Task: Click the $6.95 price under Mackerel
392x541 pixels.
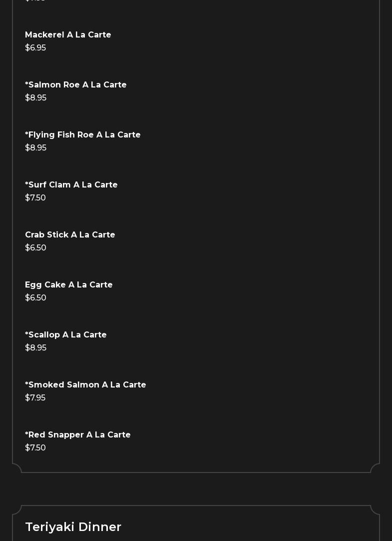Action: (x=35, y=48)
